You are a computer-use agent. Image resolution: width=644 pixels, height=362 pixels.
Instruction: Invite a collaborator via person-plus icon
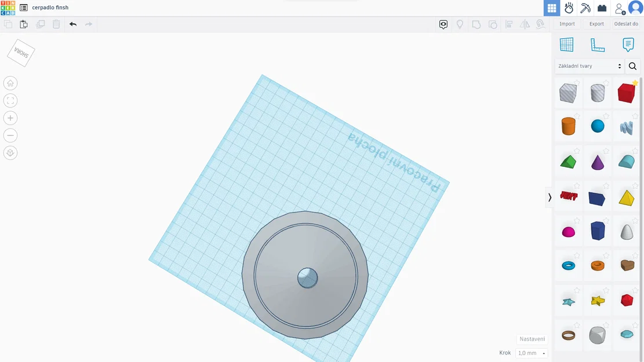coord(619,8)
